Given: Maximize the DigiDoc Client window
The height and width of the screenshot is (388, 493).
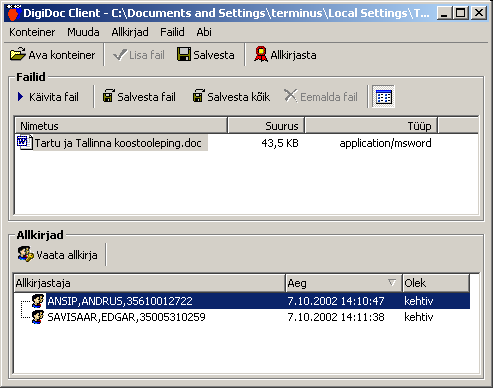Looking at the screenshot, I should coord(461,13).
